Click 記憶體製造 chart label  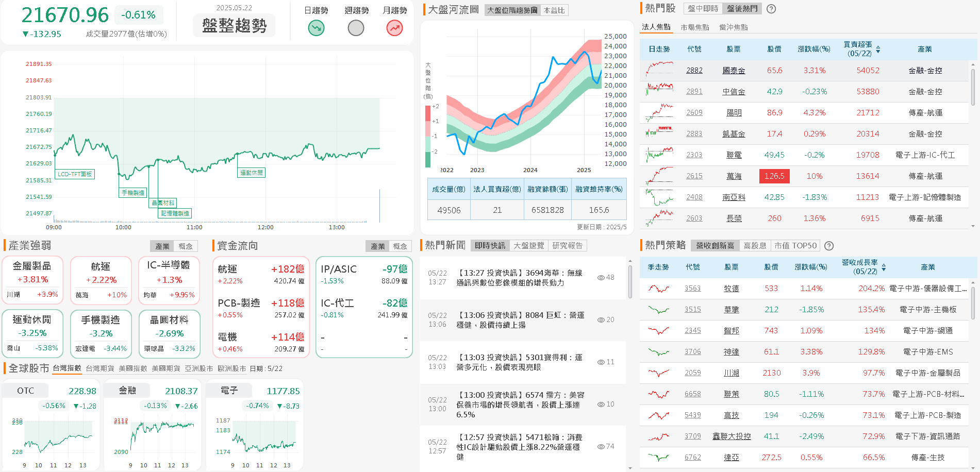[175, 213]
